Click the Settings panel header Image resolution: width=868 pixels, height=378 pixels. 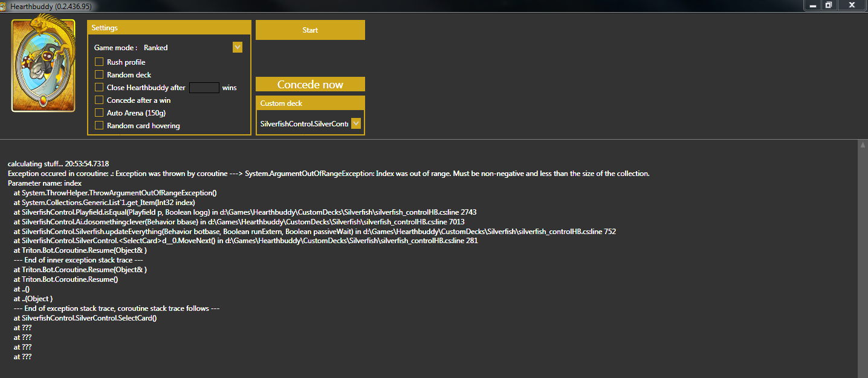coord(169,28)
